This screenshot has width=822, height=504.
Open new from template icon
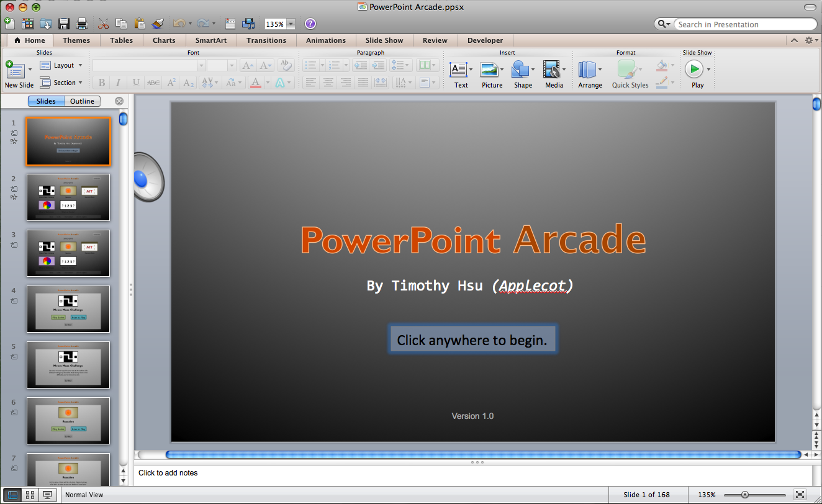[x=28, y=24]
